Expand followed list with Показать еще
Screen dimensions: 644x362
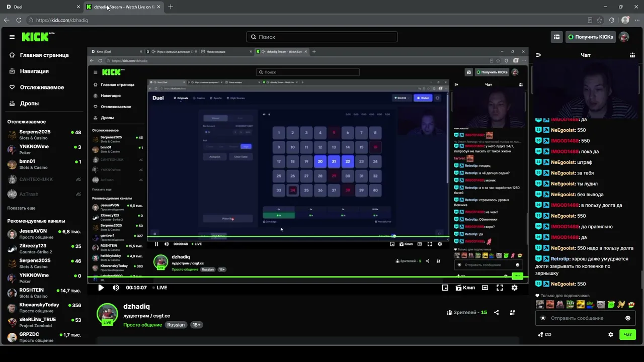pyautogui.click(x=21, y=208)
